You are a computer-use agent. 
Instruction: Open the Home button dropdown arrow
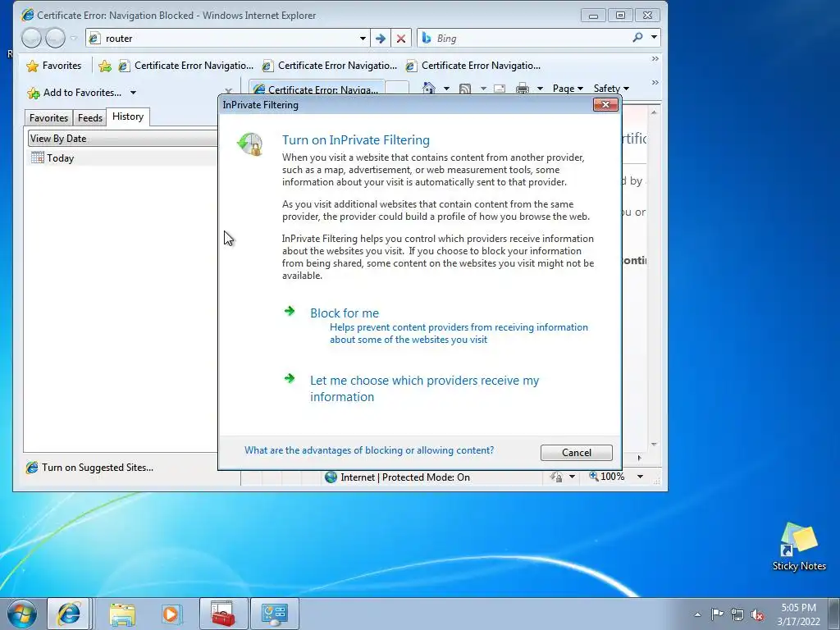click(x=446, y=89)
